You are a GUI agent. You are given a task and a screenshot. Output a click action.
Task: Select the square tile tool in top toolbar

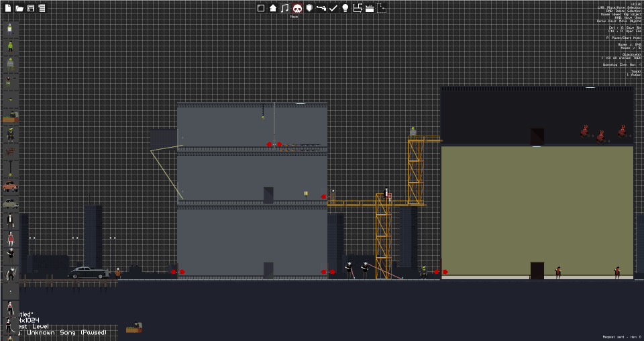pyautogui.click(x=261, y=8)
